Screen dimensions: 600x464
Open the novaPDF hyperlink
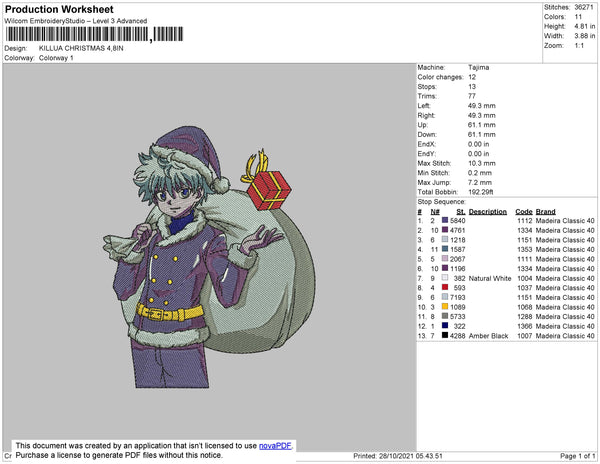[275, 446]
